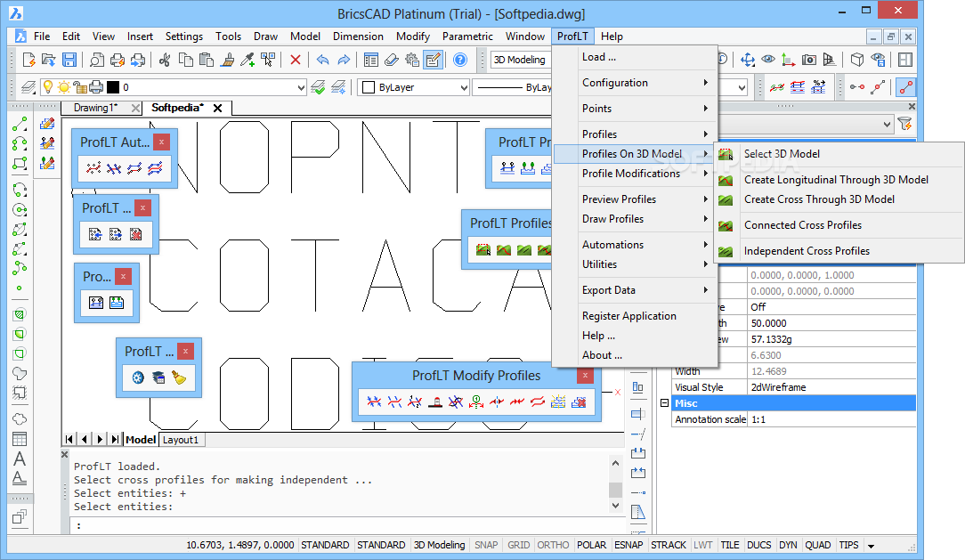Click first icon in ProfLT Modify Profiles toolbar
The image size is (965, 560).
tap(374, 402)
